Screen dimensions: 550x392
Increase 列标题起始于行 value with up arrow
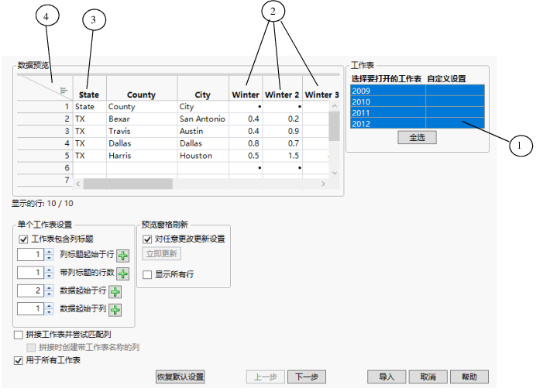pos(49,251)
